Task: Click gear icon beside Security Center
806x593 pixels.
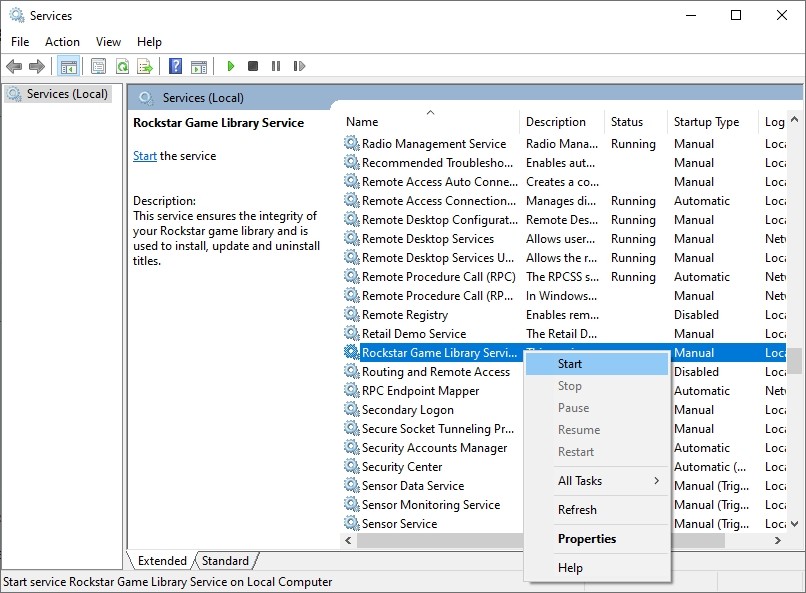Action: (352, 467)
